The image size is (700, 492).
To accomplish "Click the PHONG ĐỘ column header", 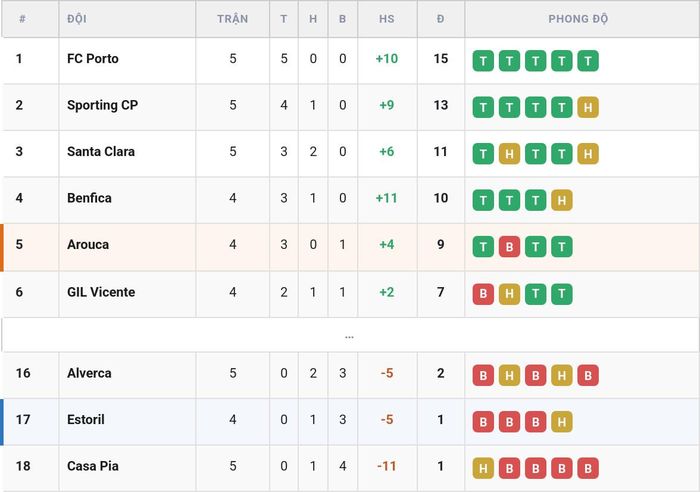I will tap(578, 19).
